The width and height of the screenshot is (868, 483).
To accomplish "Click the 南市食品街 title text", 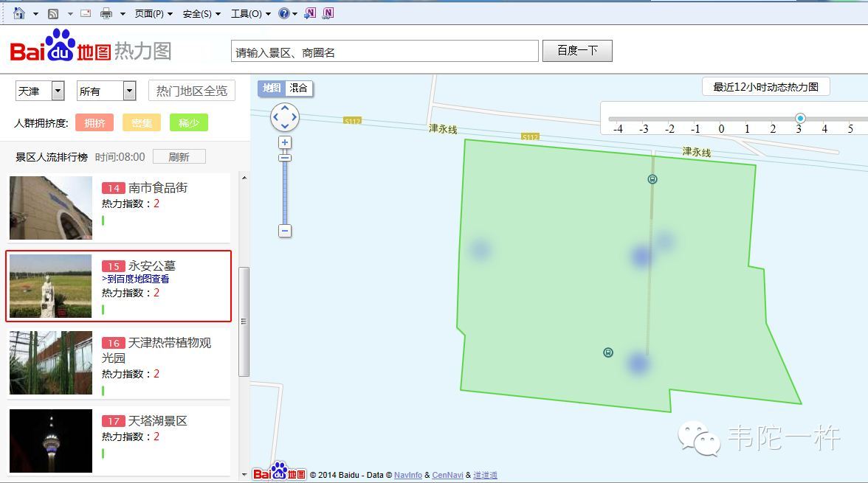I will (x=158, y=187).
